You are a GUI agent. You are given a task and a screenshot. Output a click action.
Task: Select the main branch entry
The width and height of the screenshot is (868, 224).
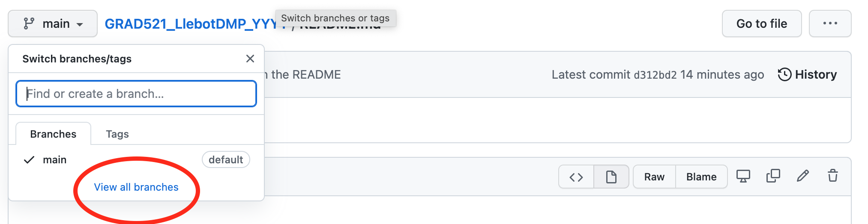pyautogui.click(x=55, y=160)
